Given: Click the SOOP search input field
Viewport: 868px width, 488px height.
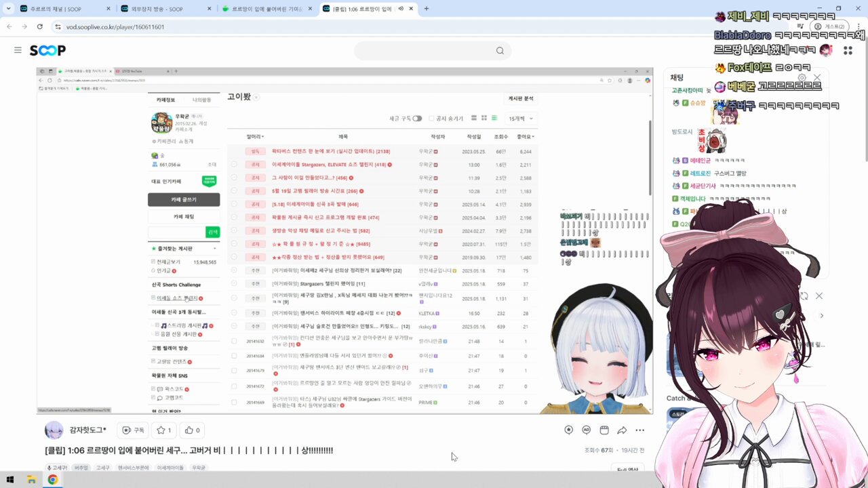Looking at the screenshot, I should tap(424, 50).
